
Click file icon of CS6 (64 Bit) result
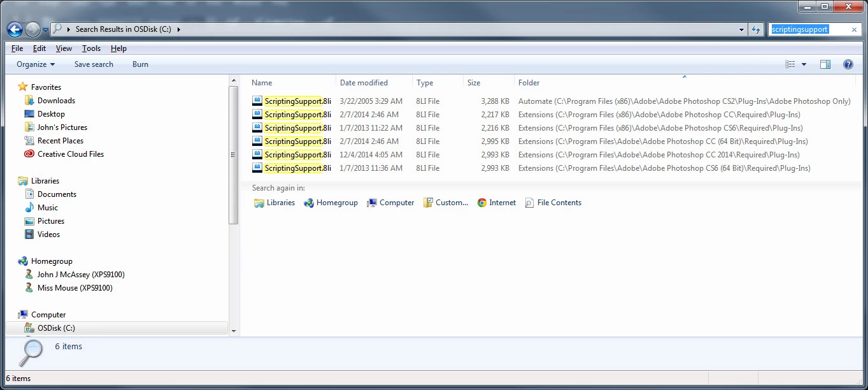(x=257, y=168)
